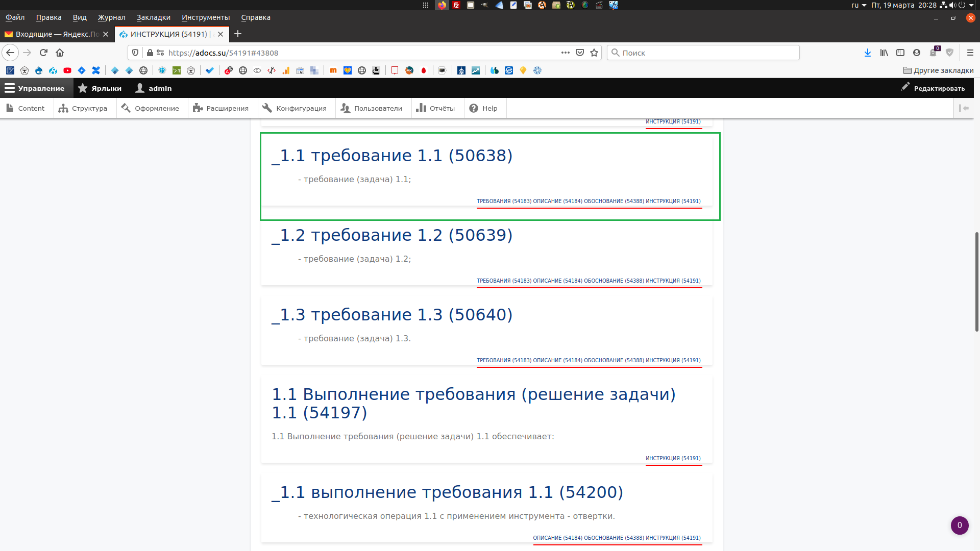
Task: Click ОПИСАНИЕ (54184) tag under требование 1.2
Action: click(x=557, y=281)
